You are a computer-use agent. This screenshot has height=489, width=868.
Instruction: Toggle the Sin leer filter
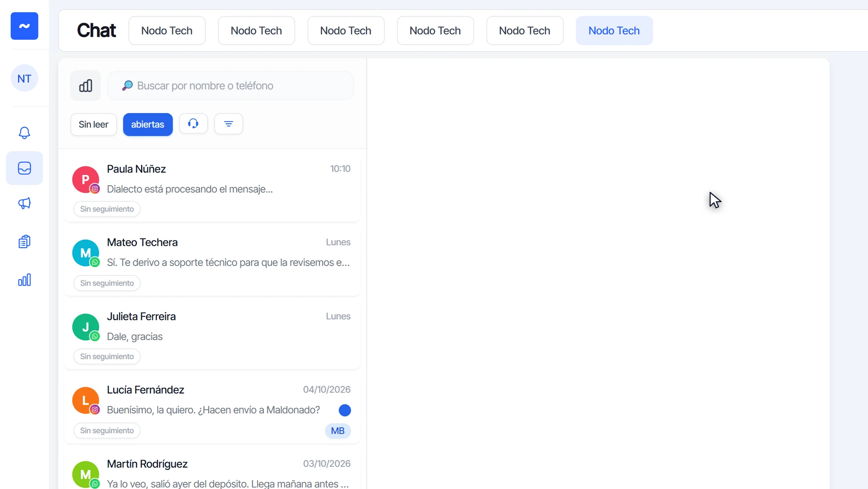[94, 124]
